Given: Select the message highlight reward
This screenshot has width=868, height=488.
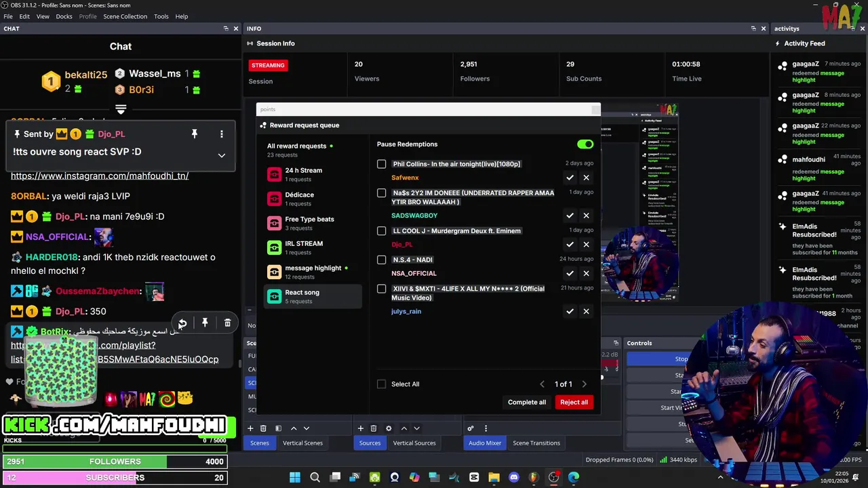Looking at the screenshot, I should tap(313, 272).
